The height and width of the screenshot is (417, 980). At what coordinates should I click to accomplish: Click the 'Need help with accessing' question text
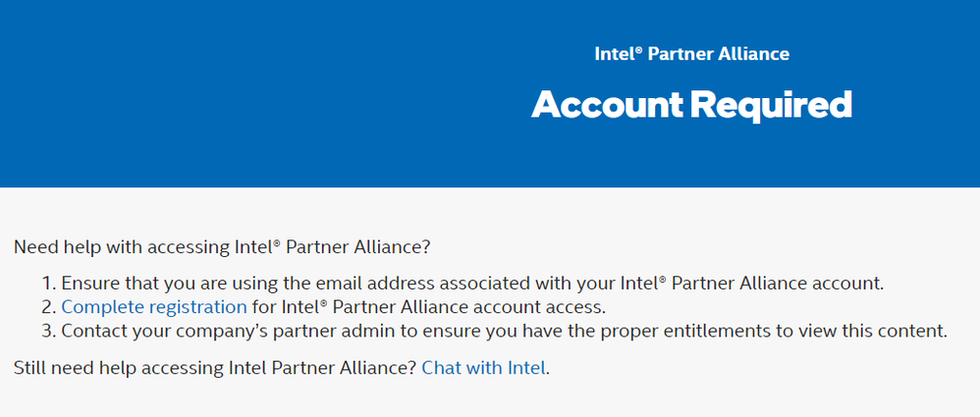pos(222,246)
